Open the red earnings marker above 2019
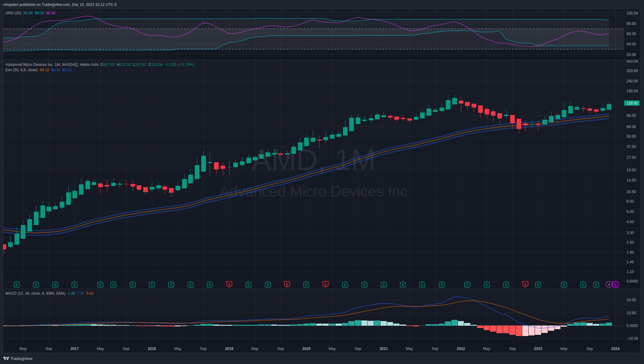The width and height of the screenshot is (644, 364). pos(229,284)
